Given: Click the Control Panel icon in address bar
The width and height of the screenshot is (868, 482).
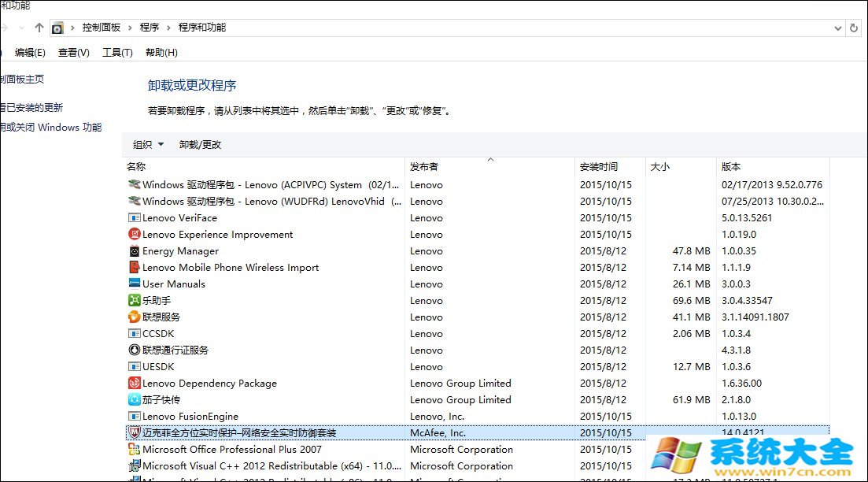Looking at the screenshot, I should (57, 28).
